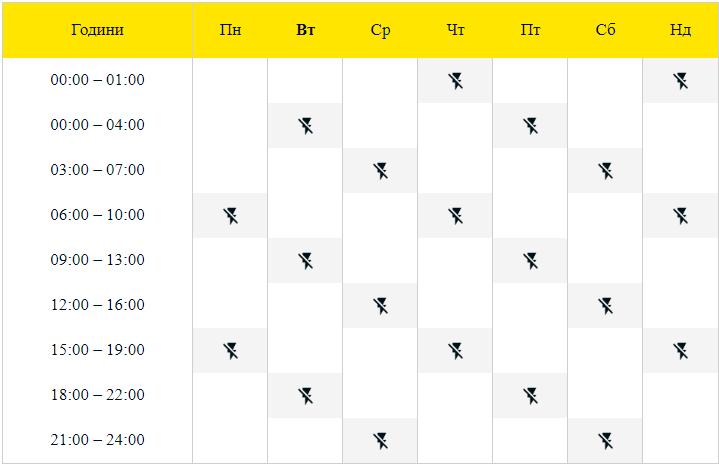Select the Ср 21:00 – 24:00 outage icon
The width and height of the screenshot is (719, 465).
click(381, 441)
